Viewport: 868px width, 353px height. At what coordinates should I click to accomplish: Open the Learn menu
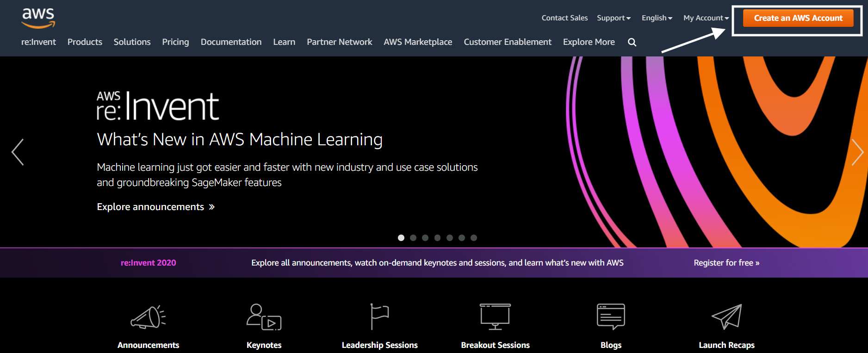pos(284,42)
